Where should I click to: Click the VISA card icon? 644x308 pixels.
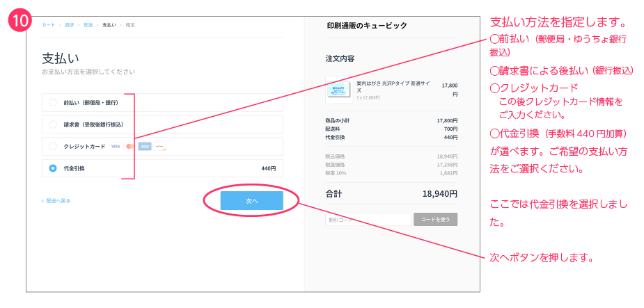click(116, 147)
